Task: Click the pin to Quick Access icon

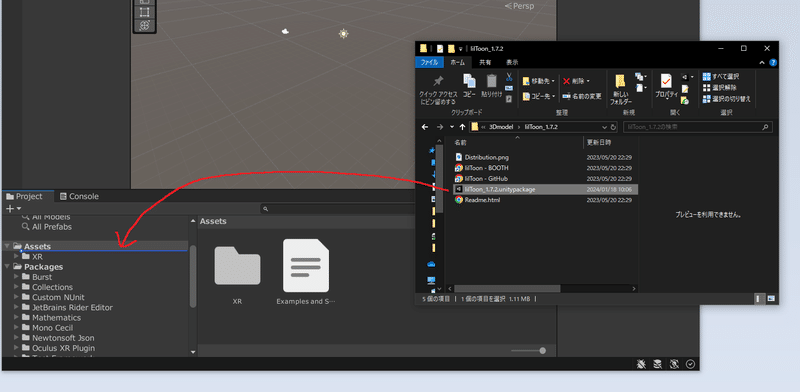Action: pyautogui.click(x=438, y=81)
